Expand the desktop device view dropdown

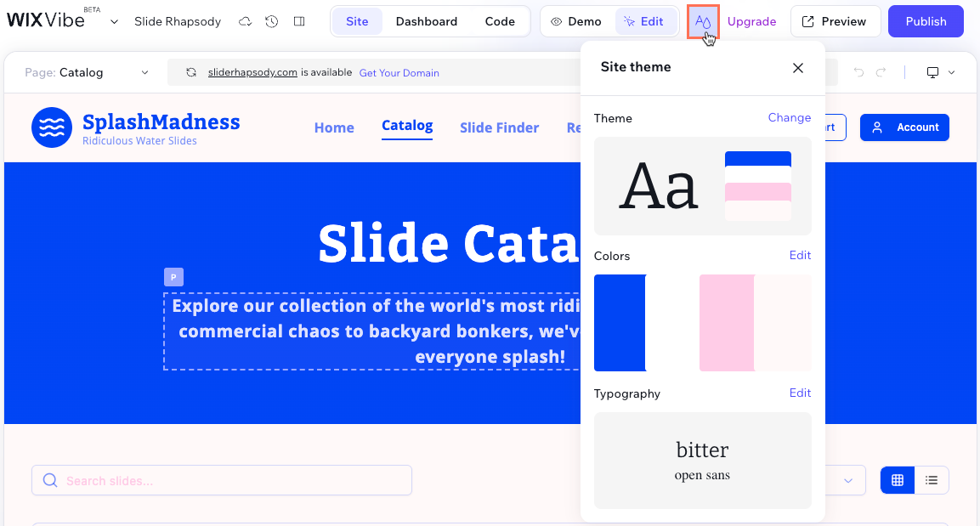tap(941, 73)
